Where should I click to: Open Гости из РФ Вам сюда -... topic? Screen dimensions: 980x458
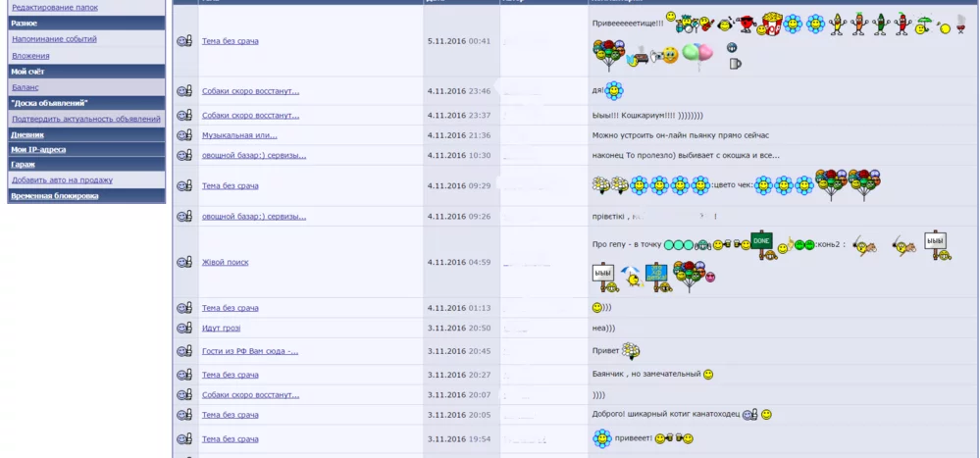(250, 351)
